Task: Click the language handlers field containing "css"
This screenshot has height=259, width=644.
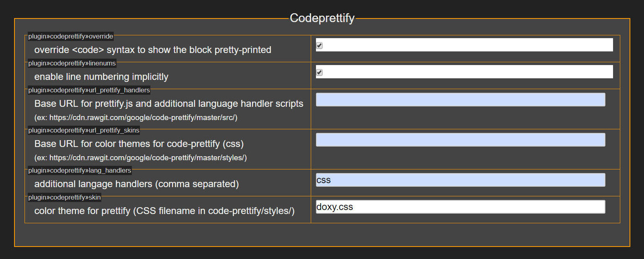Action: point(460,180)
